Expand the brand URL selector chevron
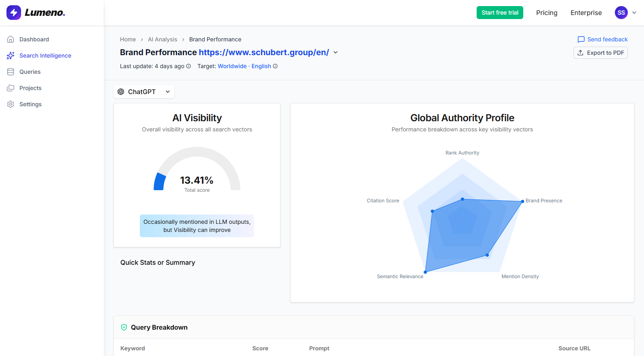 pos(336,52)
